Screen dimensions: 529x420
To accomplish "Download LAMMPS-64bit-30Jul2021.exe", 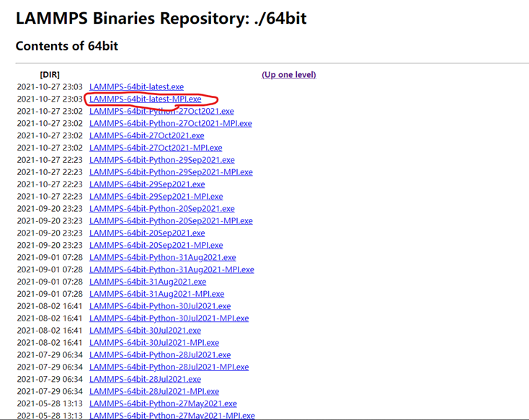I will 145,330.
